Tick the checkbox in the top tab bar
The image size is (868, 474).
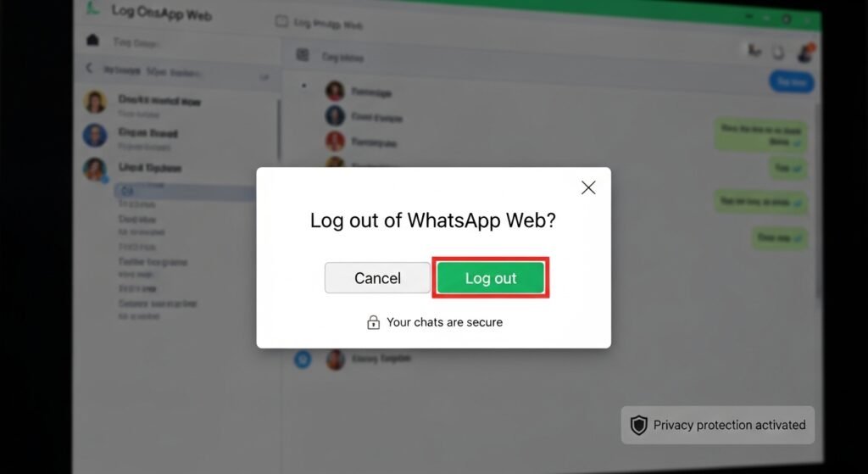coord(281,21)
